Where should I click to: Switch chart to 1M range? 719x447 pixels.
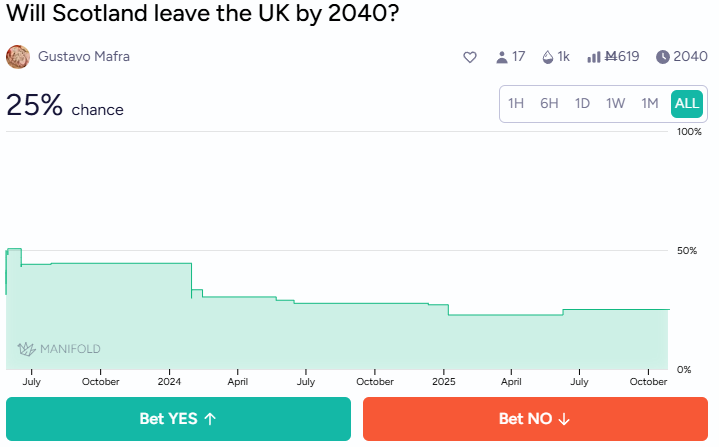650,103
